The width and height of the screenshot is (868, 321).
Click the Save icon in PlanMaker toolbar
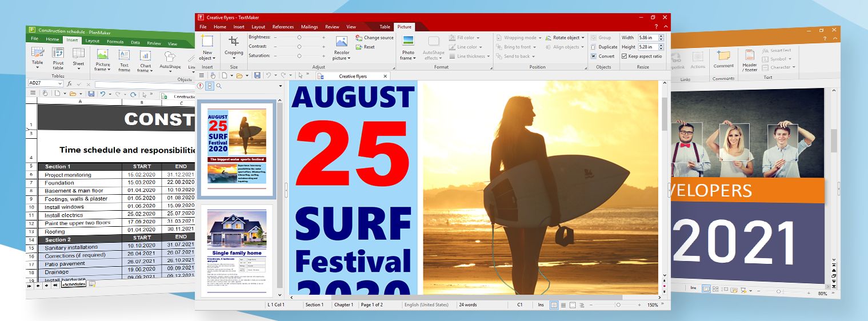click(x=91, y=93)
